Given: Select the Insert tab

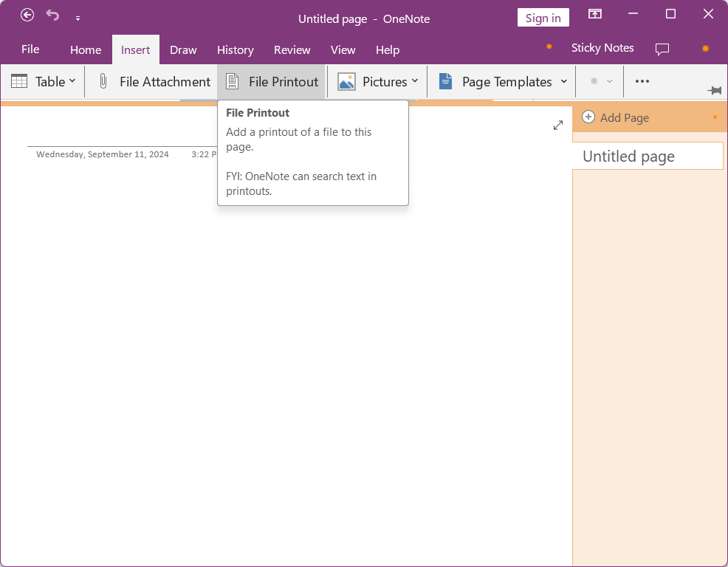Looking at the screenshot, I should pyautogui.click(x=136, y=49).
